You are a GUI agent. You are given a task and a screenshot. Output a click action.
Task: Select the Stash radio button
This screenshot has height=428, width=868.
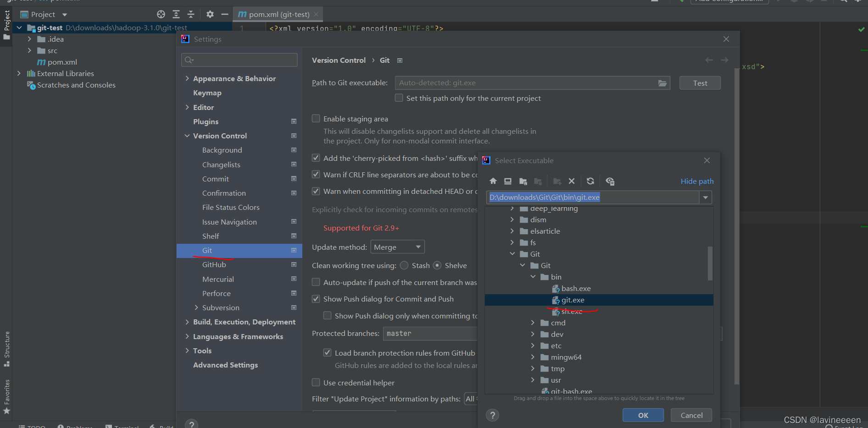pyautogui.click(x=404, y=265)
